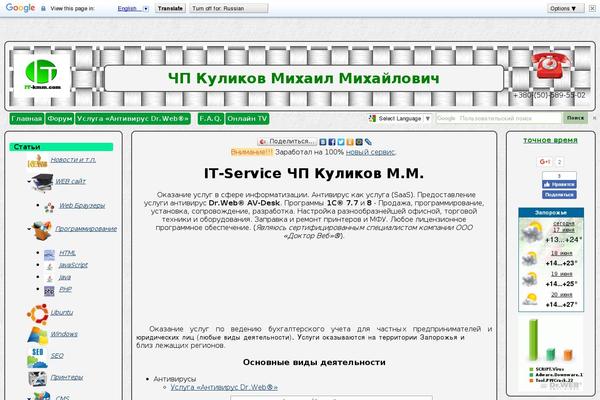Collapse the WEB сайт tree section
The width and height of the screenshot is (600, 400).
(29, 182)
